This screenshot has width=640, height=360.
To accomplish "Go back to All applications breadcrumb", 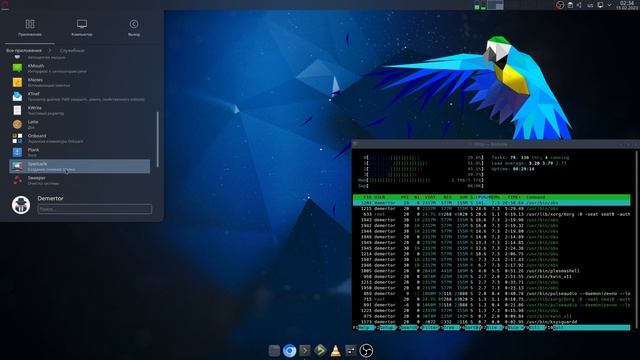I will (24, 51).
